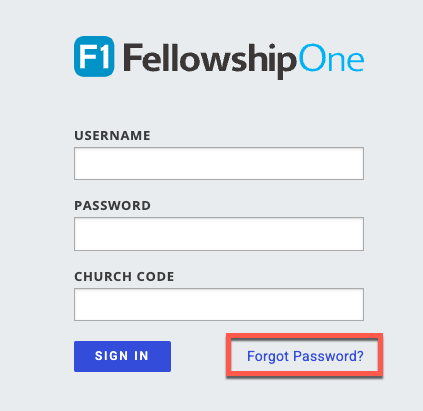Click the SIGN IN button
This screenshot has width=423, height=411.
[122, 356]
